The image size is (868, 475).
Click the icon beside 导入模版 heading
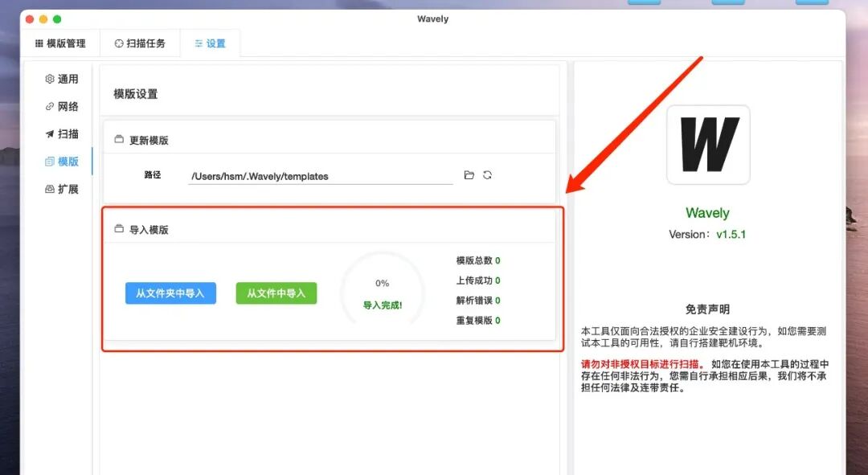(x=119, y=228)
